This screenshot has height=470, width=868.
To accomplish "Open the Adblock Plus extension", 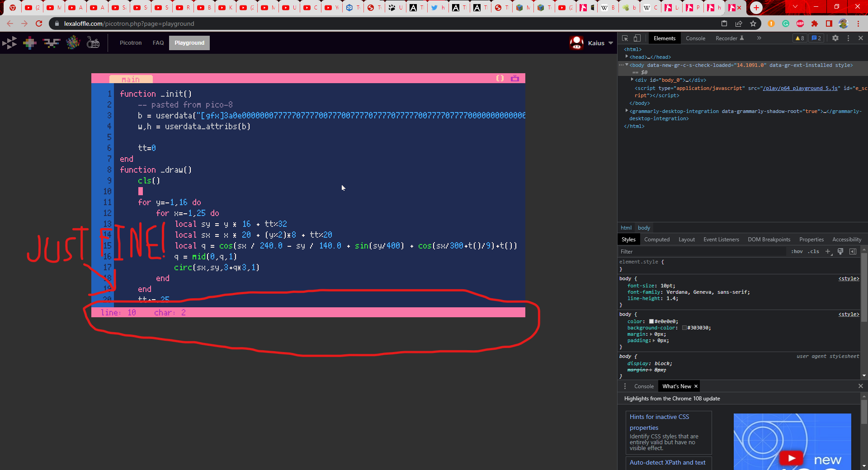I will point(800,23).
